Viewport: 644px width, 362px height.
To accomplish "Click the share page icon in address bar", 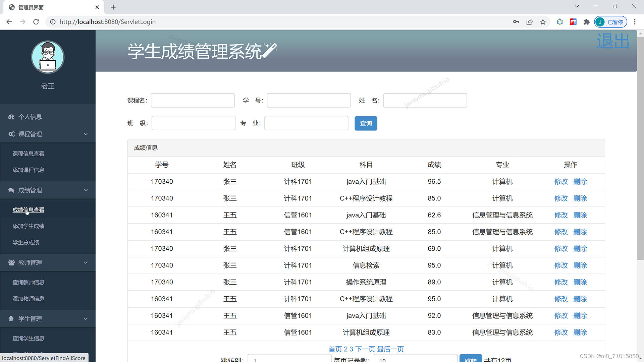I will tap(529, 22).
